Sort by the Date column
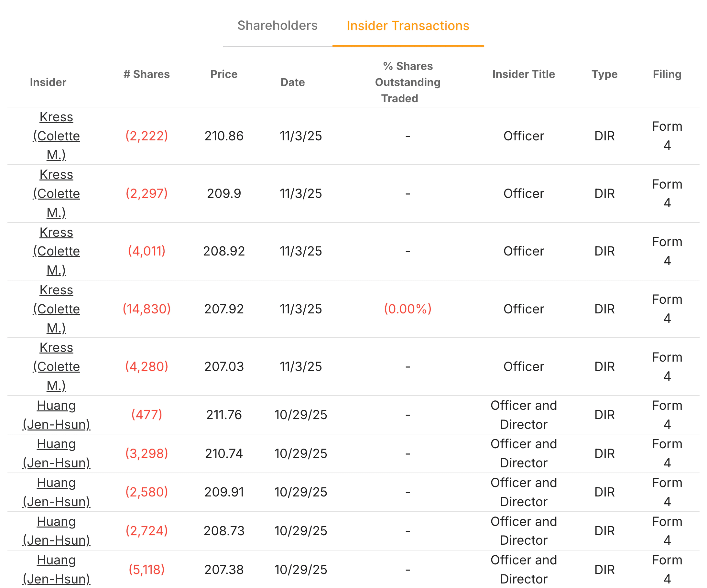Screen dimensions: 707x588 [x=293, y=82]
